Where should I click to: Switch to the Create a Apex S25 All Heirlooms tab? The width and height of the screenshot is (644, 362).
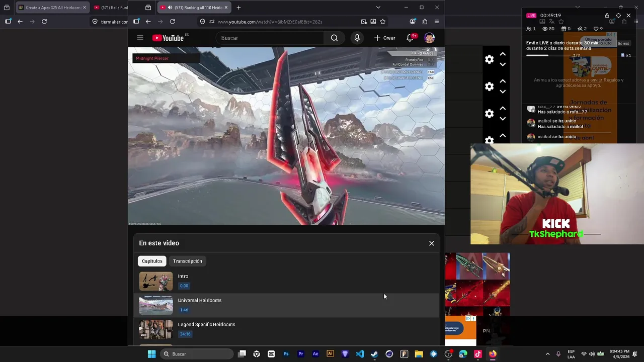(52, 8)
